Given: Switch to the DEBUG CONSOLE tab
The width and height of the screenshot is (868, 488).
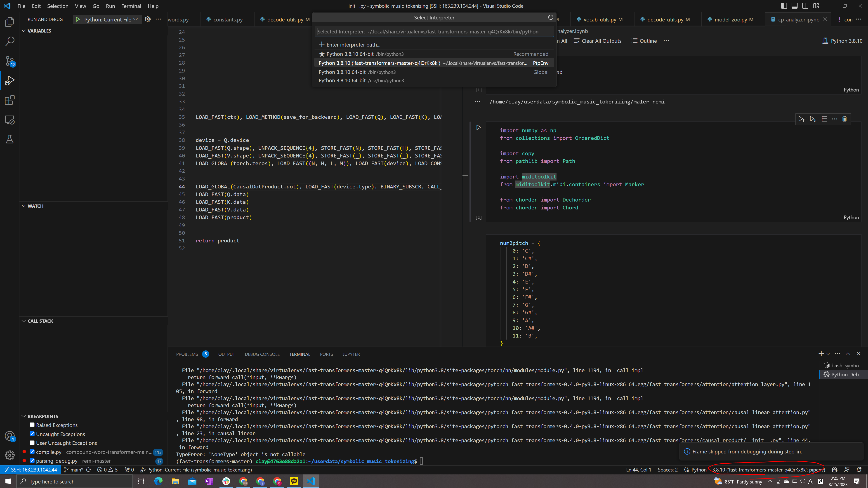Looking at the screenshot, I should click(x=262, y=354).
